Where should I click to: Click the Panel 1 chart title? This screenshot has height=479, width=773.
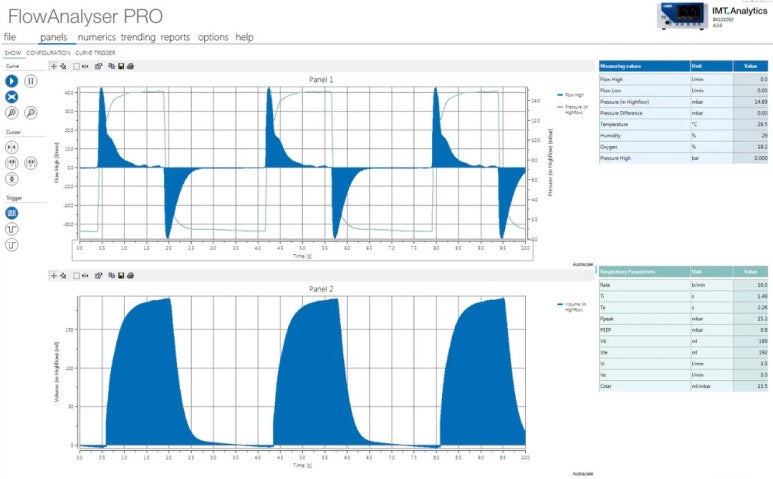(321, 79)
